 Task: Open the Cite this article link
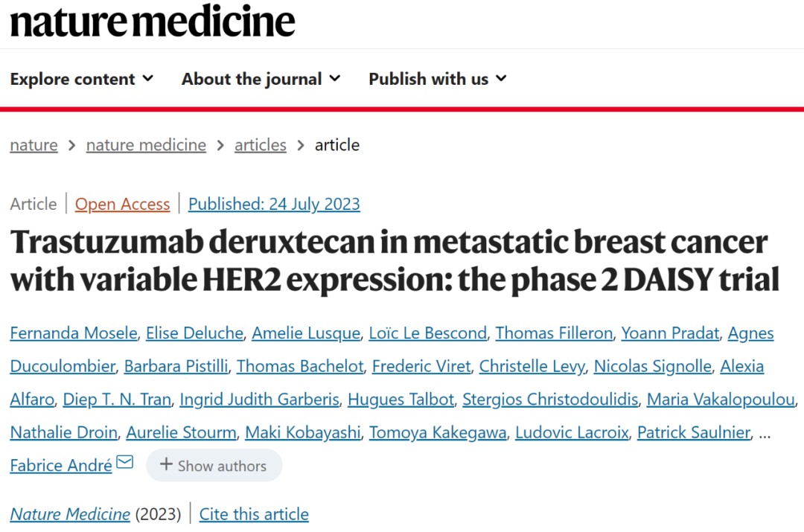pos(254,514)
